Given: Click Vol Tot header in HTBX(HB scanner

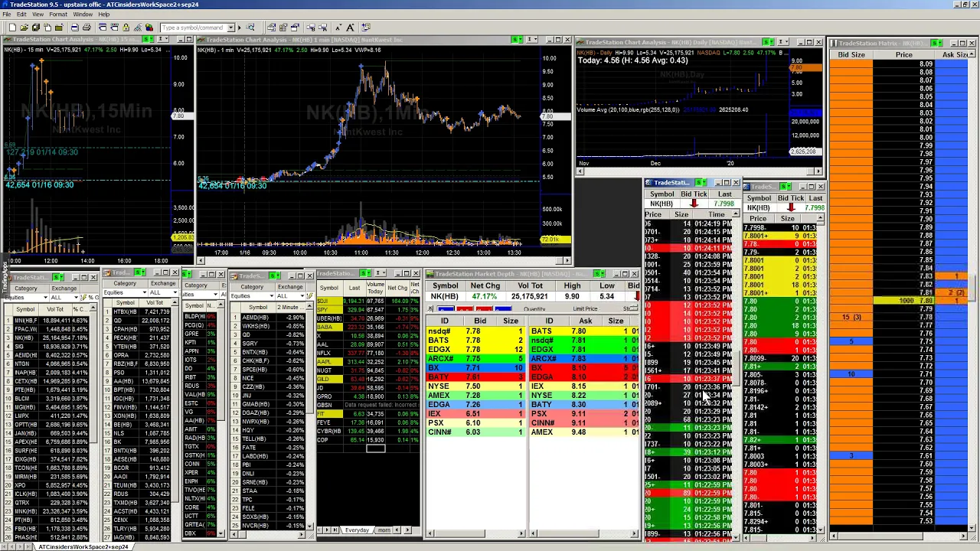Looking at the screenshot, I should click(154, 302).
